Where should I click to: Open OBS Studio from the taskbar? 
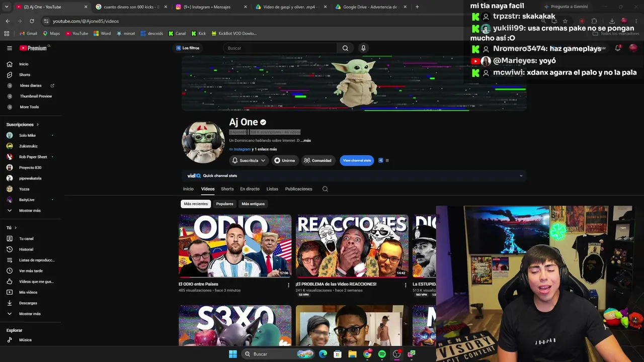pyautogui.click(x=396, y=354)
